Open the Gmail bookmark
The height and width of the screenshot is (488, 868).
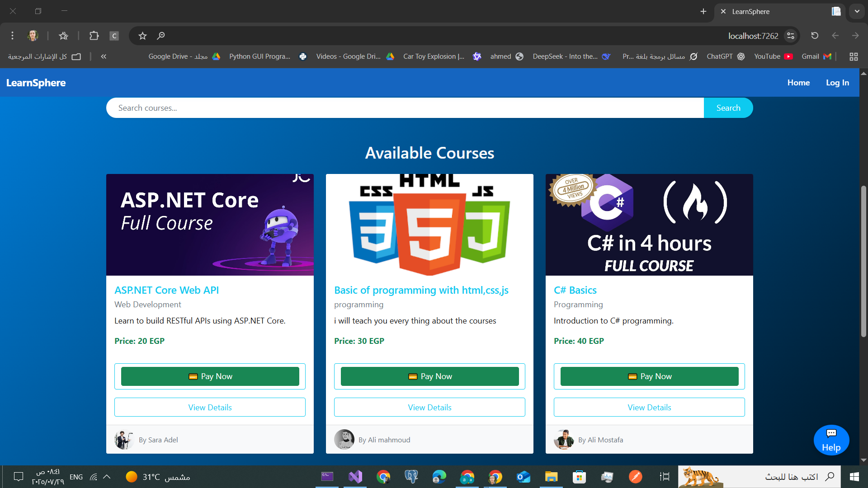coord(816,56)
